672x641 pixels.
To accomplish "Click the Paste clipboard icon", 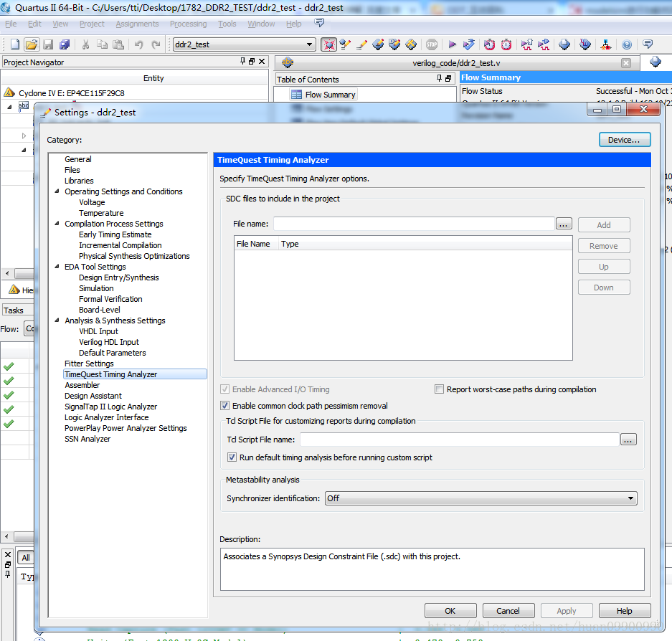I will 118,44.
